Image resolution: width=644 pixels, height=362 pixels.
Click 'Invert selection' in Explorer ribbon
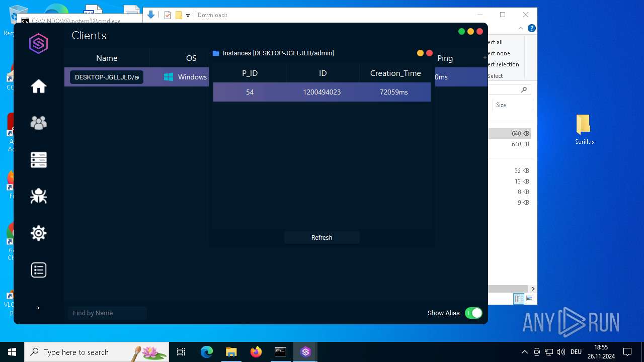(504, 64)
